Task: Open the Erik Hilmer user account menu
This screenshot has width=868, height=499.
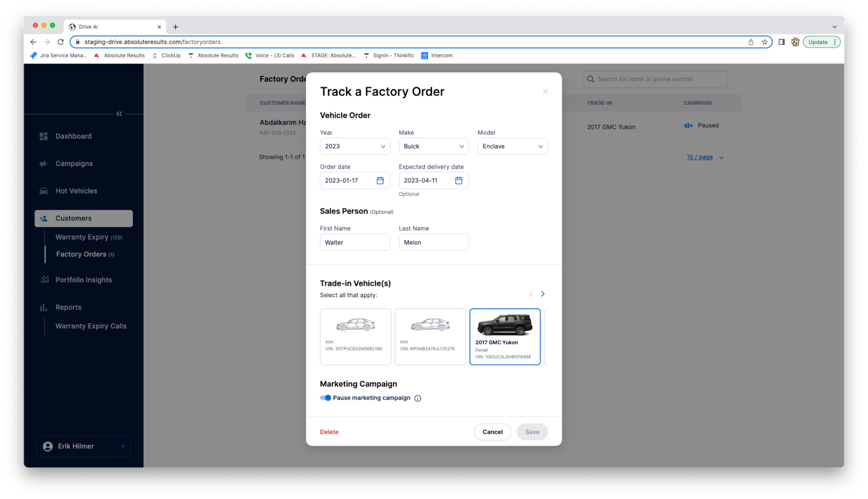Action: click(84, 446)
